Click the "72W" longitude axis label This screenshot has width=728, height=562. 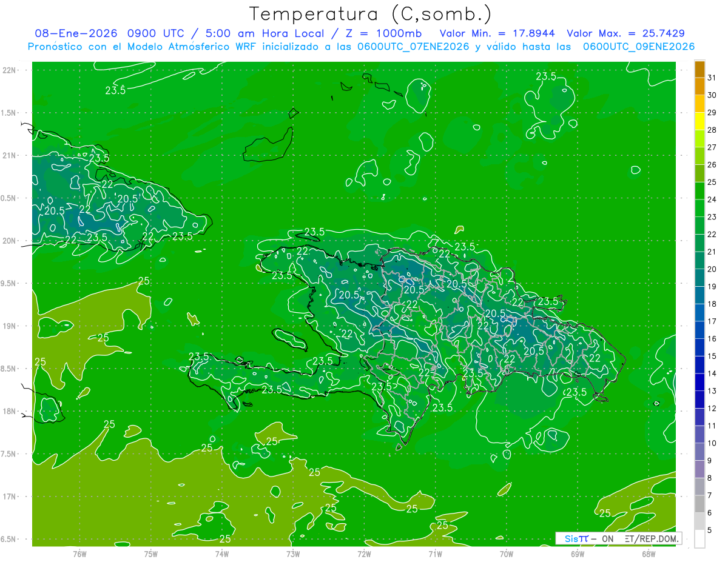[364, 554]
